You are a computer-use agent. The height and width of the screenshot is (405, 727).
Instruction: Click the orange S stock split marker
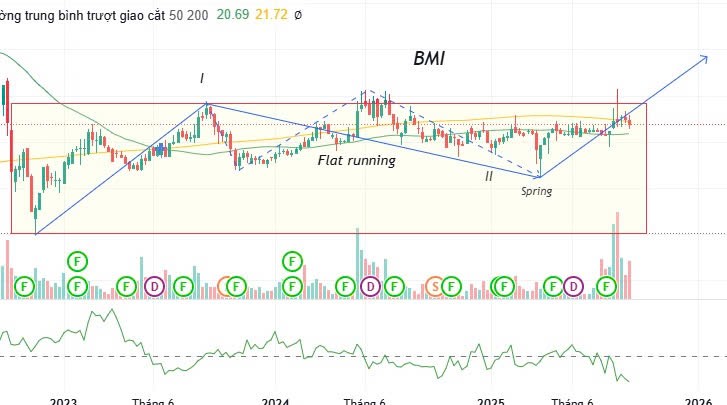(x=435, y=287)
